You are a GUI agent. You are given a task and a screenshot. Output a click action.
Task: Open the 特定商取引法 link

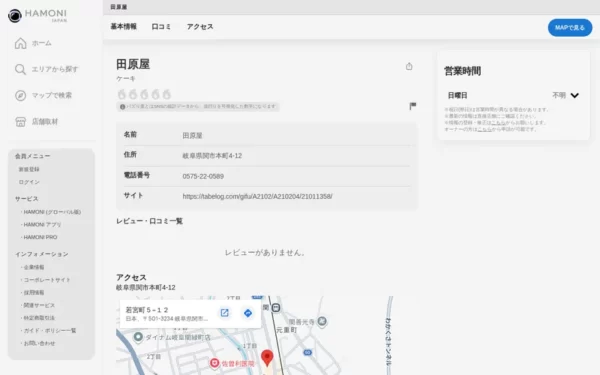pos(39,318)
